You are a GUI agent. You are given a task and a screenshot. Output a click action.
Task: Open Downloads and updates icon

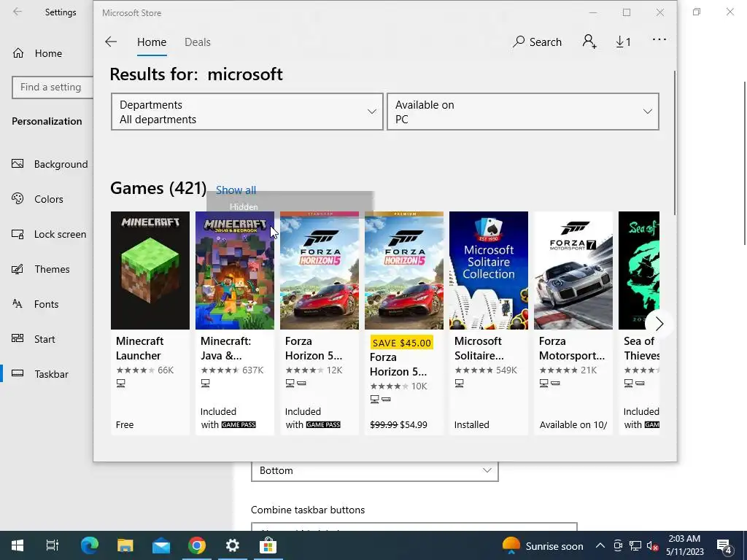coord(623,42)
